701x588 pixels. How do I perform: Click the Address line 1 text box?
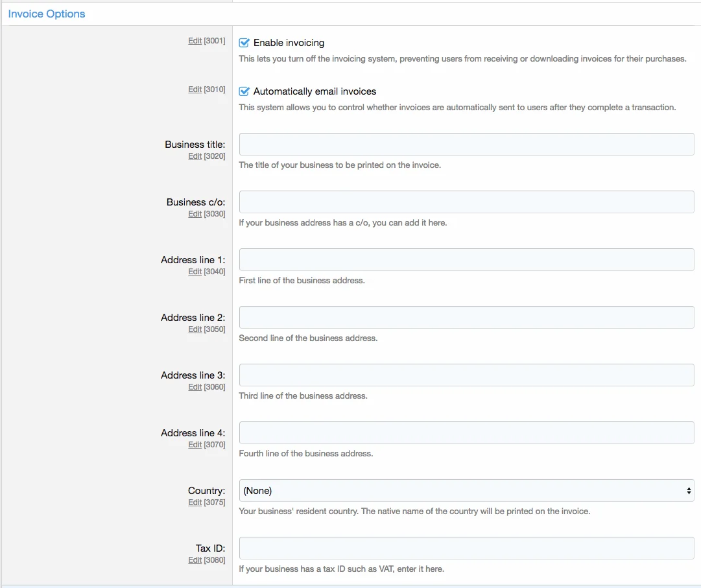coord(466,260)
